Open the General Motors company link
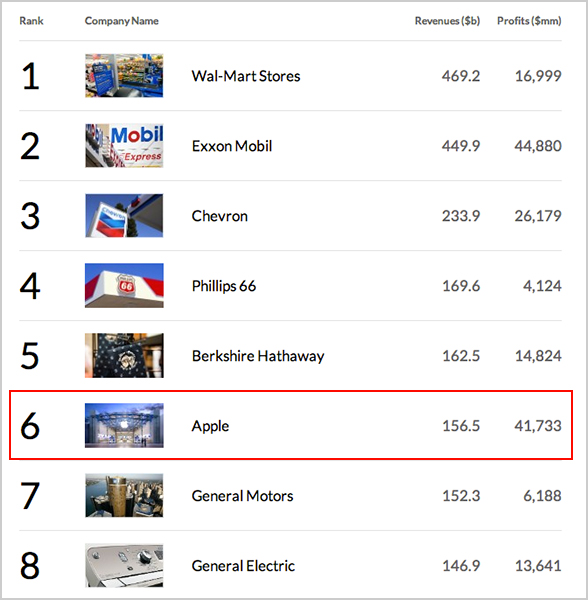Viewport: 588px width, 600px height. tap(243, 496)
